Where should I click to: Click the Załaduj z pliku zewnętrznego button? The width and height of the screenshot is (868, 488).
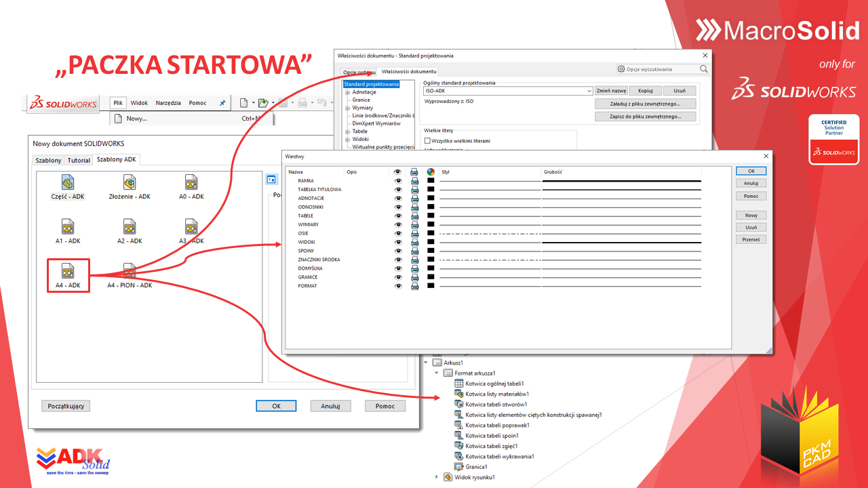pyautogui.click(x=646, y=104)
